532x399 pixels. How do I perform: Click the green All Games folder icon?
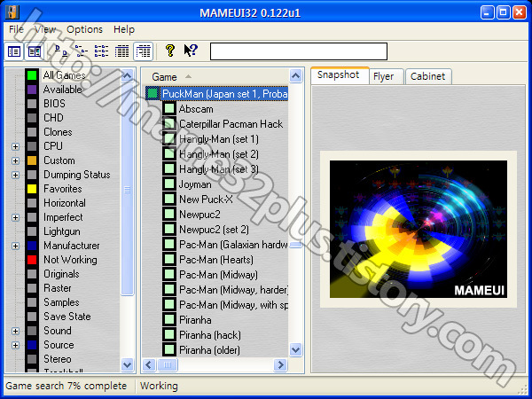[x=32, y=75]
